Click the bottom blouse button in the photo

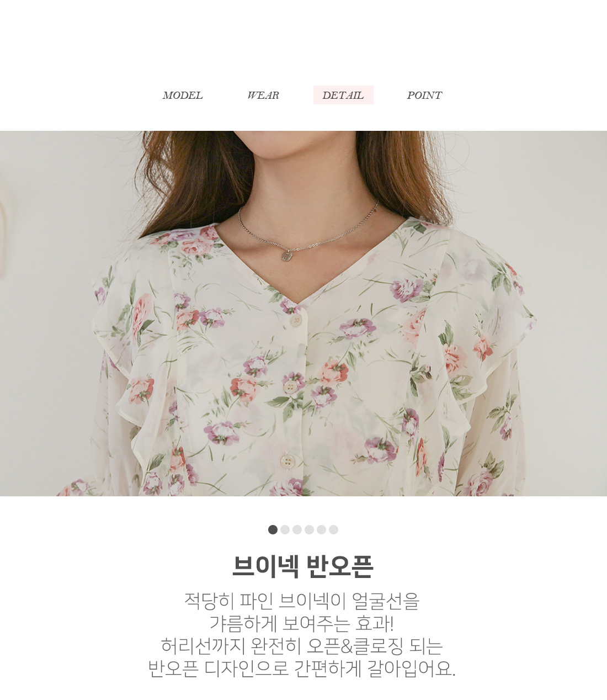click(287, 459)
